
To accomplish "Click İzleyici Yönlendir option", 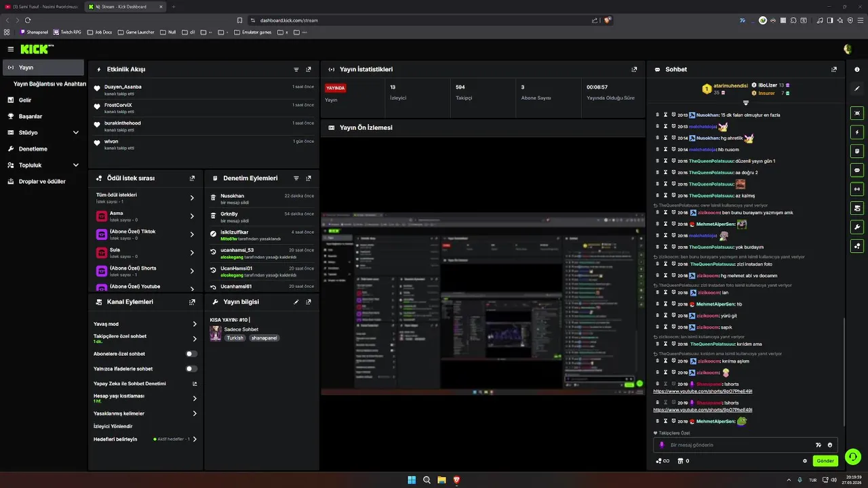I will click(x=113, y=426).
